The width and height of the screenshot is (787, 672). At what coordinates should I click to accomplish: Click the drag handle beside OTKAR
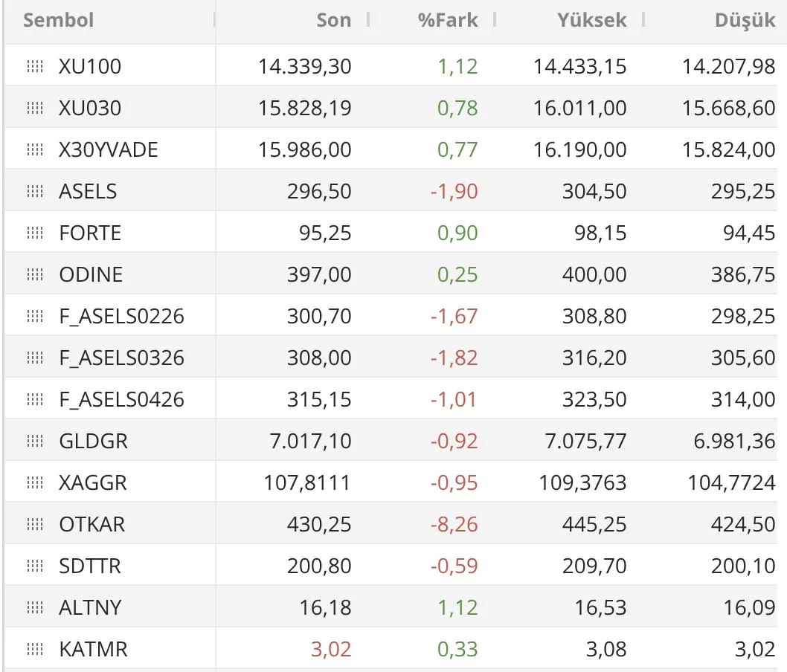tap(34, 525)
